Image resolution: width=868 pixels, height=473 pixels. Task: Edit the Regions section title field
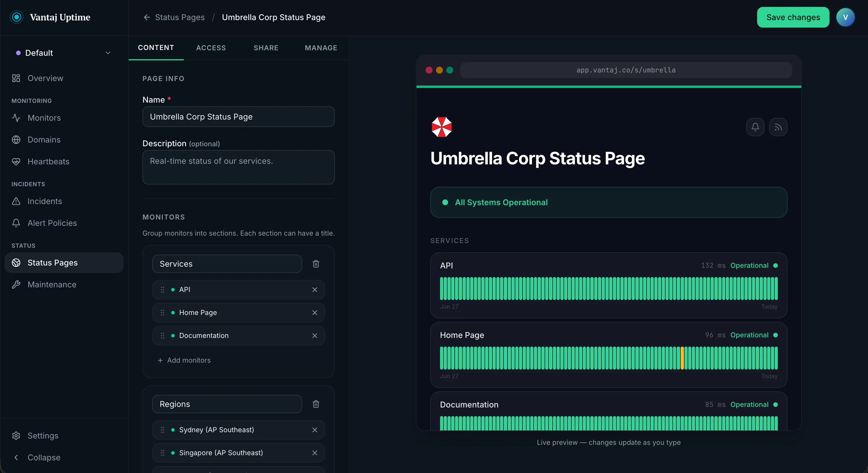227,404
